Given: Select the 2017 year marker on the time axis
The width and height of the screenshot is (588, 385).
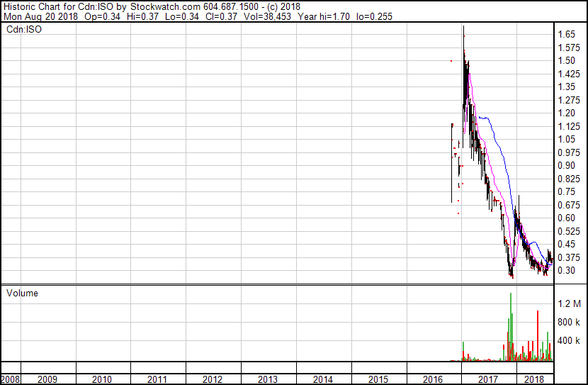Looking at the screenshot, I should (x=488, y=379).
